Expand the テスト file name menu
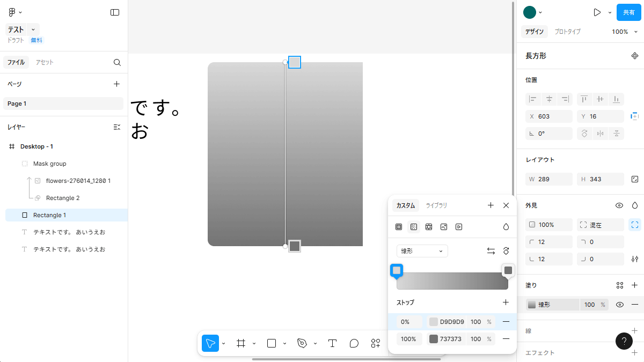The width and height of the screenshot is (644, 362). pos(33,29)
